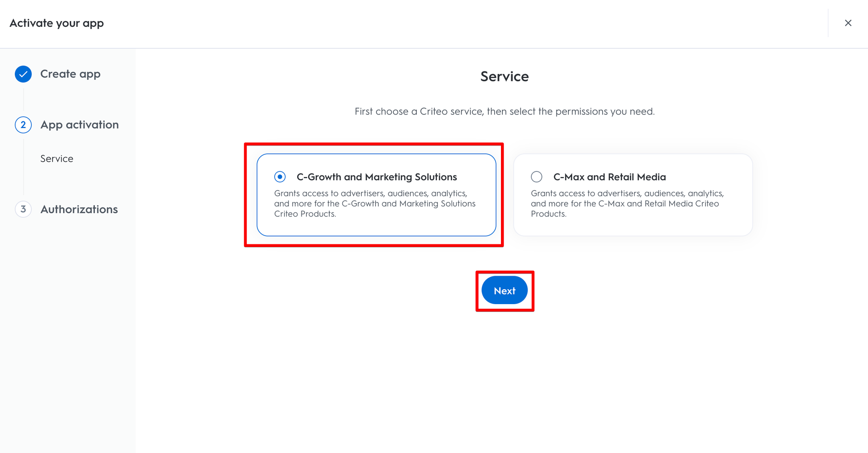Open the Authorizations step

pyautogui.click(x=79, y=209)
